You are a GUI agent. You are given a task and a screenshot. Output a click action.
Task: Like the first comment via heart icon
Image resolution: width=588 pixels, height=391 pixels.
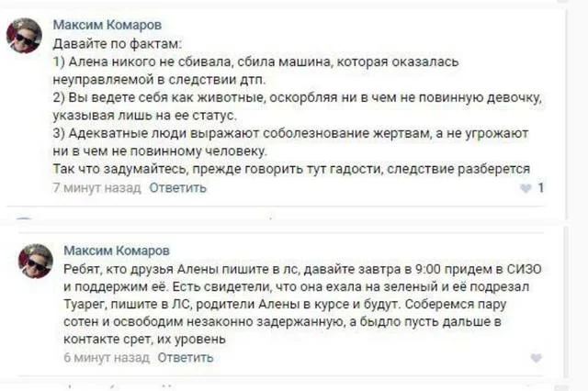(526, 188)
